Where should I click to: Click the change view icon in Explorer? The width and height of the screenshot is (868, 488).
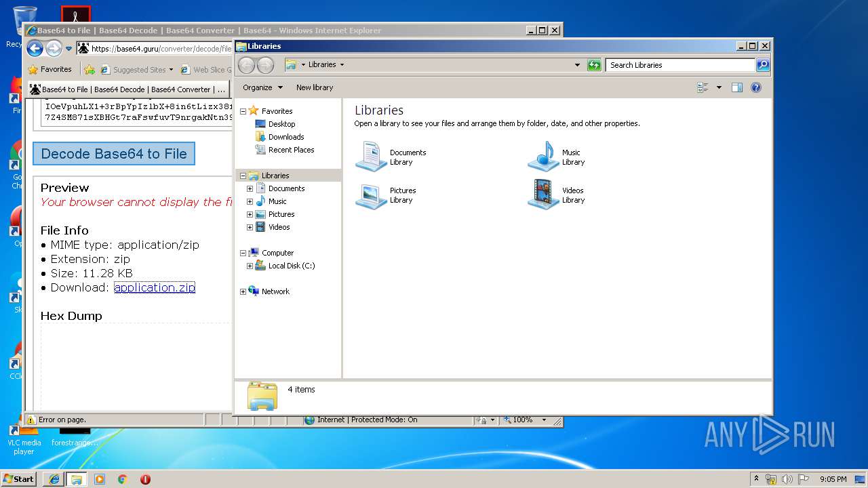click(x=703, y=87)
